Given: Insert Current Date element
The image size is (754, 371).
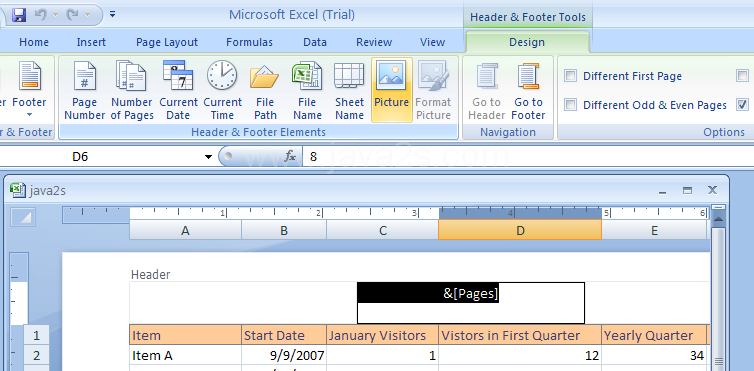Looking at the screenshot, I should point(178,90).
